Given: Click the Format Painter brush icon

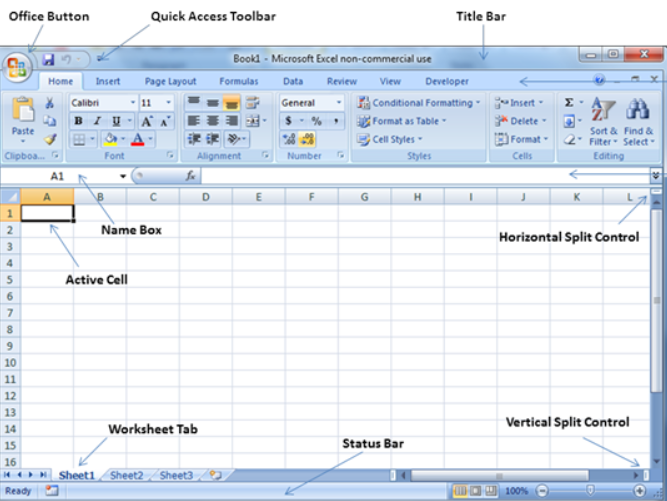Looking at the screenshot, I should tap(50, 139).
